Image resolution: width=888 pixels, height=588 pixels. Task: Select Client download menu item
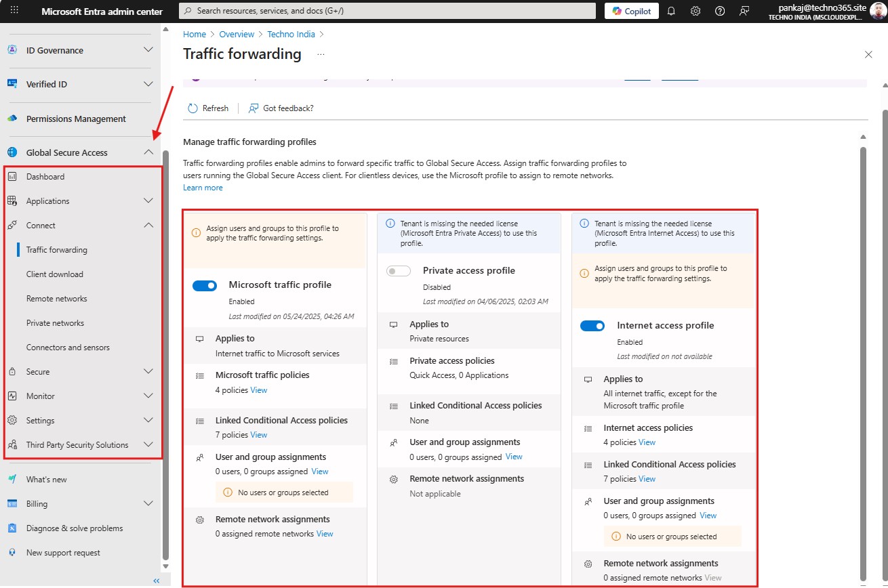point(55,274)
